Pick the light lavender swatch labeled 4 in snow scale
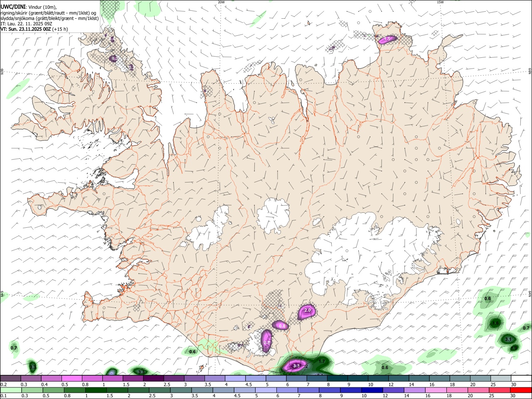 point(235,378)
